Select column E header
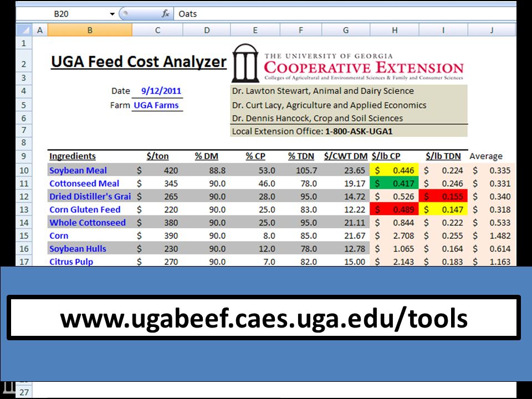 click(x=255, y=30)
